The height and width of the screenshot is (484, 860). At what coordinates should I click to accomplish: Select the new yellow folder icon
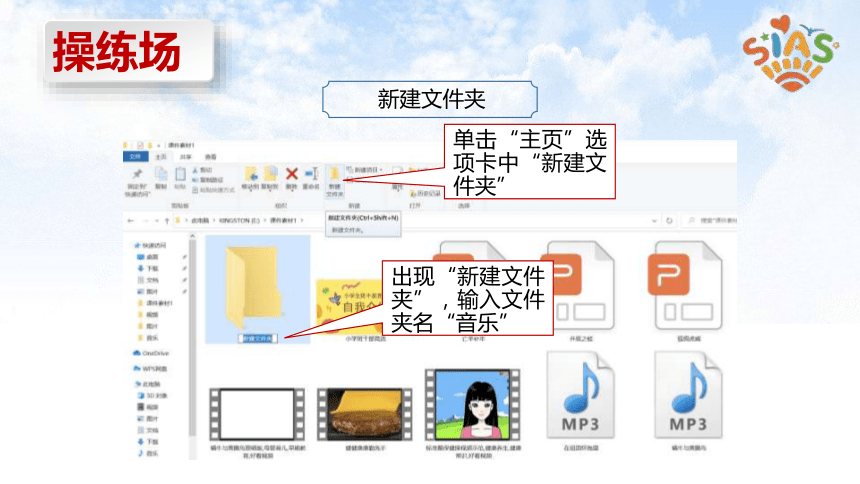point(255,286)
